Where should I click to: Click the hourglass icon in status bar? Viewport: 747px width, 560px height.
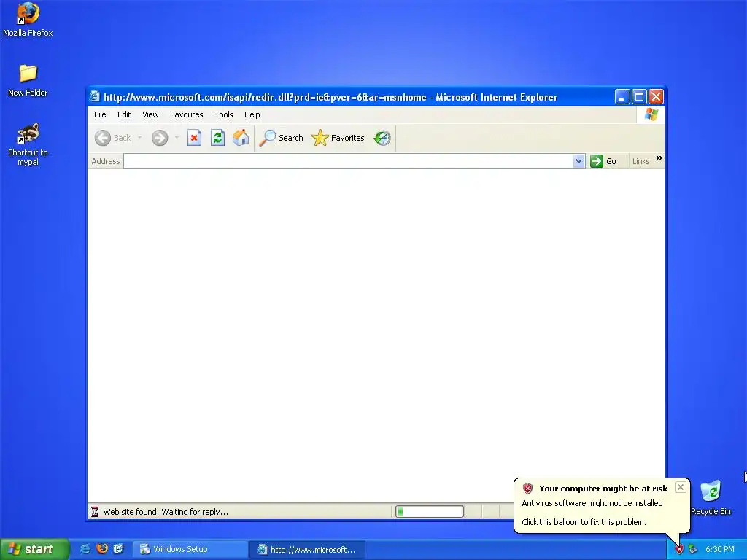95,512
